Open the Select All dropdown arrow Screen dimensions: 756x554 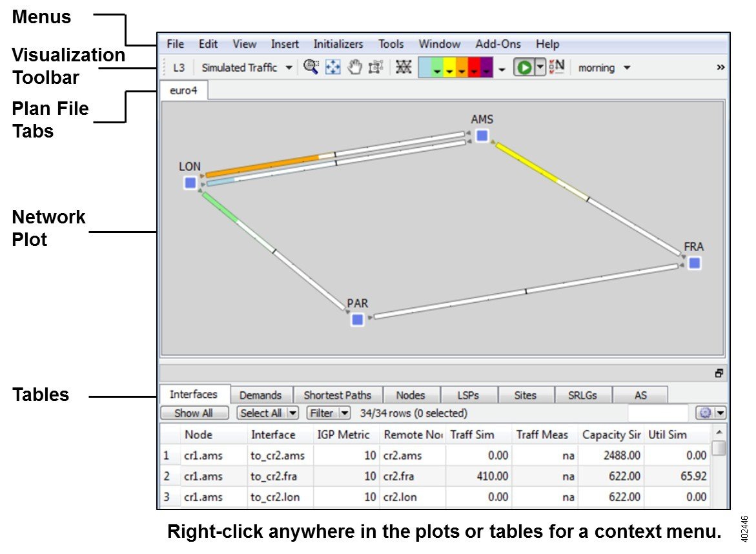point(292,413)
